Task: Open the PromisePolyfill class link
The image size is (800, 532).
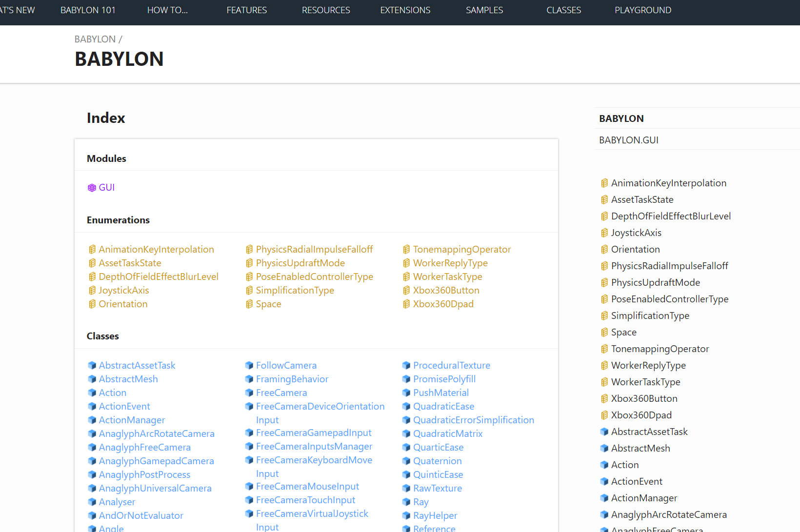Action: (444, 379)
